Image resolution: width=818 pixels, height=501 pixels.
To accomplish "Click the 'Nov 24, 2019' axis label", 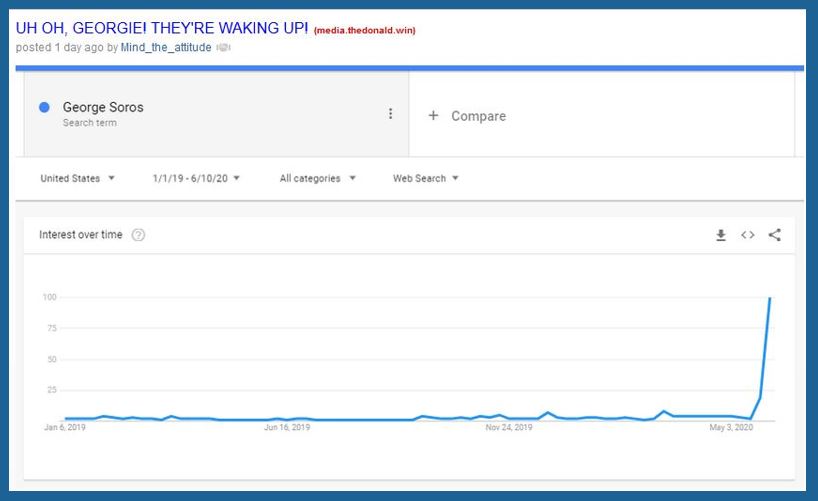I will [509, 427].
